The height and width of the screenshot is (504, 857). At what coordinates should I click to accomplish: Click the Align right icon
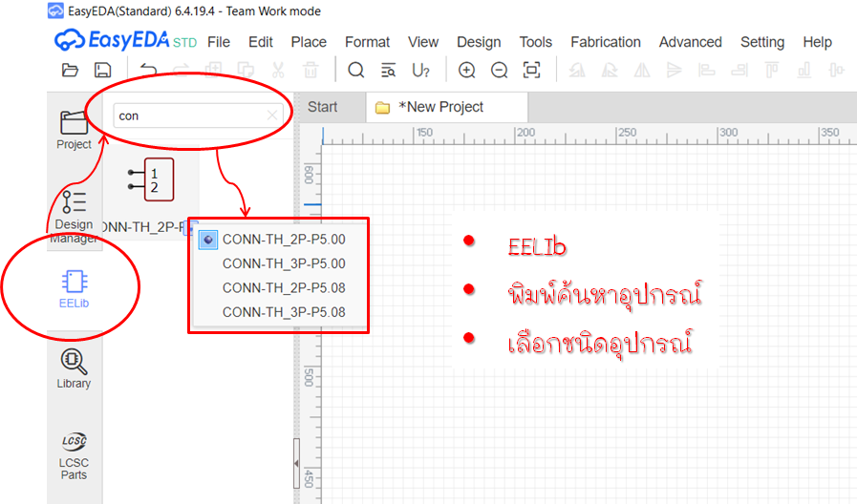click(x=739, y=70)
